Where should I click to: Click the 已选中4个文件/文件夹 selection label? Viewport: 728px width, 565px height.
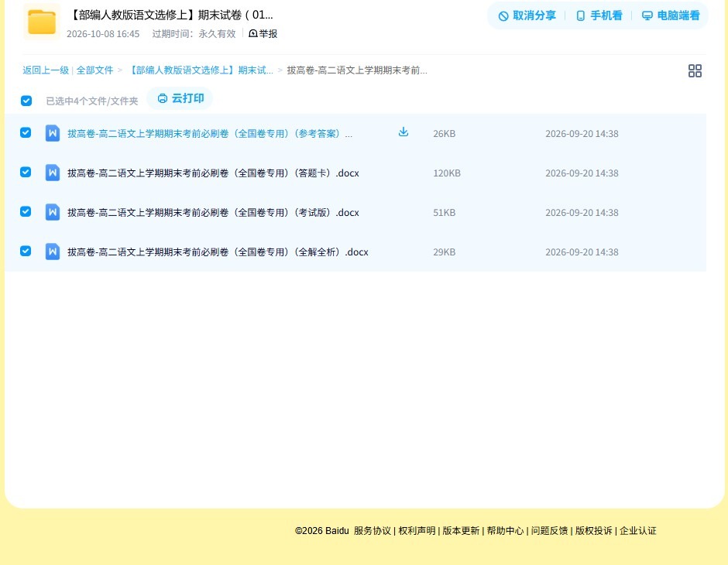[x=92, y=101]
